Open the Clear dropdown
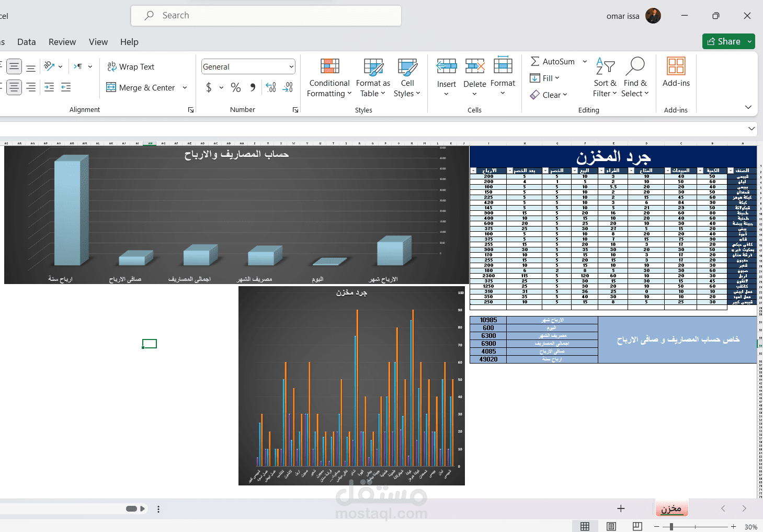 (549, 95)
